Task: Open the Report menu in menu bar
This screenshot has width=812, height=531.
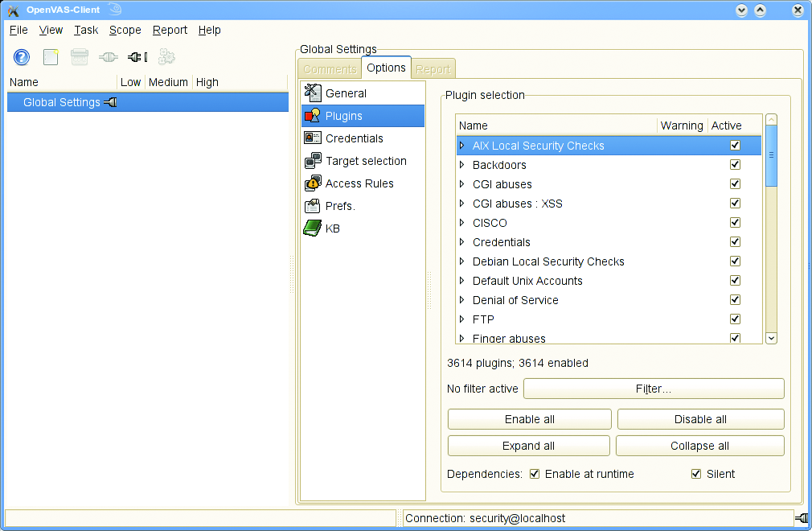Action: 170,30
